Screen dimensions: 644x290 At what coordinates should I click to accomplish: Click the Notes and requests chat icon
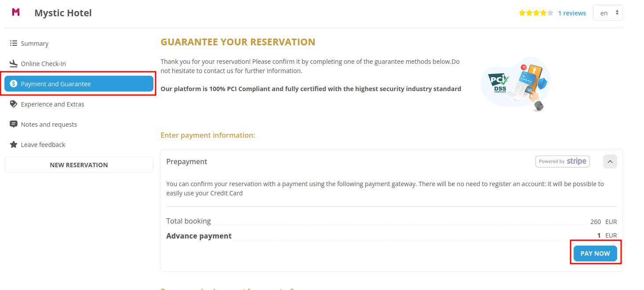(13, 124)
